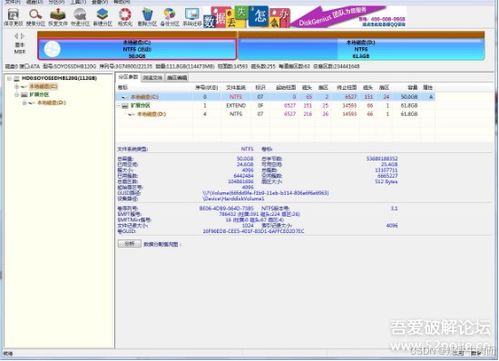Switch to the Browse Files (浏览文件) tab

point(152,78)
